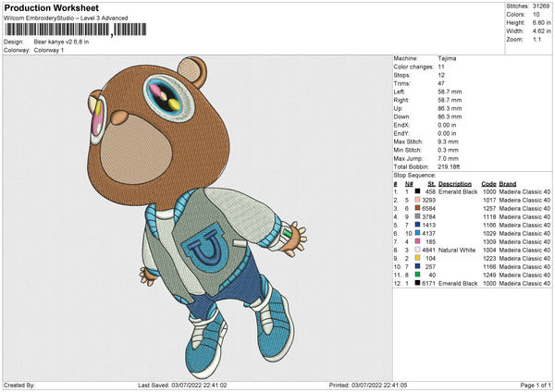Viewport: 555px width, 392px height.
Task: Click the Total Bobbin value 219.18ft
Action: (449, 167)
